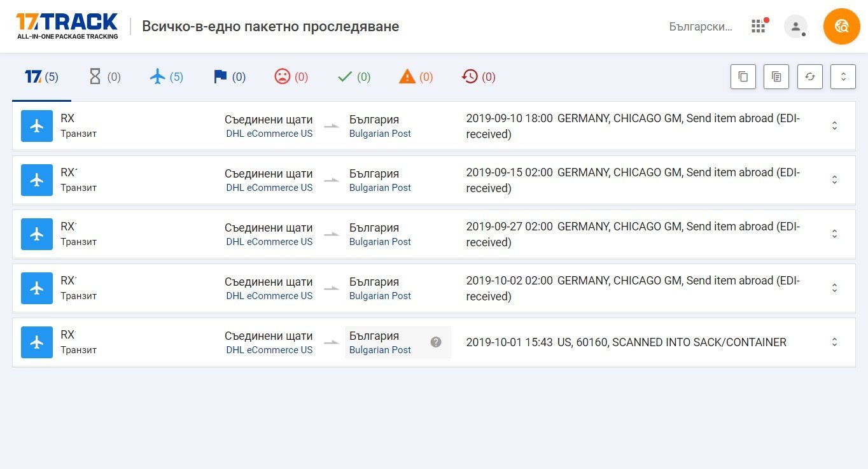This screenshot has height=469, width=868.
Task: Switch to the in-transit airplane tab
Action: coord(166,77)
